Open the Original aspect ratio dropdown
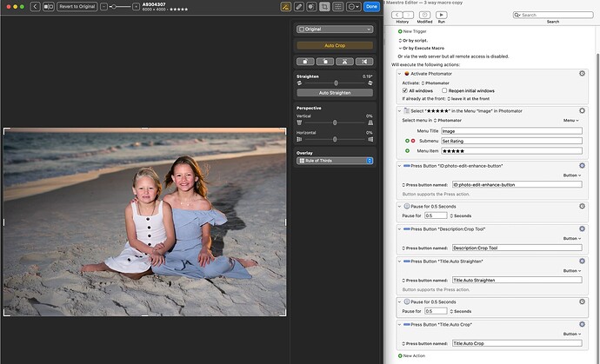Viewport: 600px width, 364px height. pyautogui.click(x=335, y=29)
